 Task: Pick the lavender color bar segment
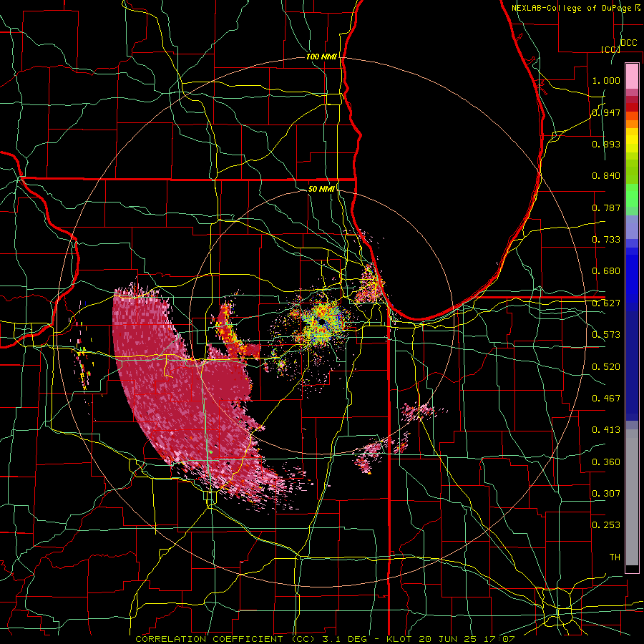[x=632, y=227]
